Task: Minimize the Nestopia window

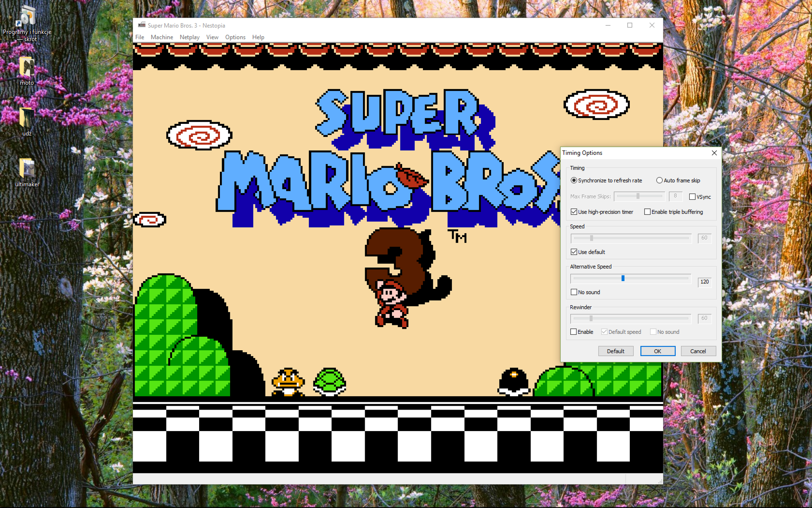Action: (608, 25)
